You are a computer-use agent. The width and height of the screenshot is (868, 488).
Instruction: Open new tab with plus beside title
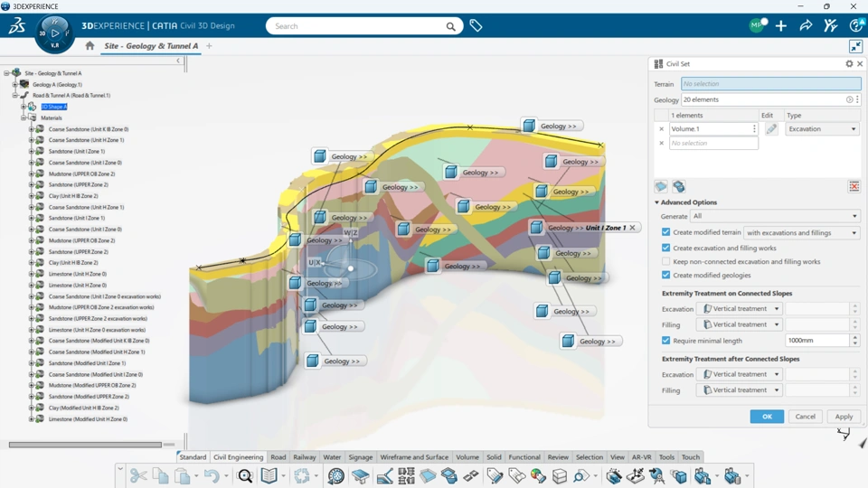209,46
